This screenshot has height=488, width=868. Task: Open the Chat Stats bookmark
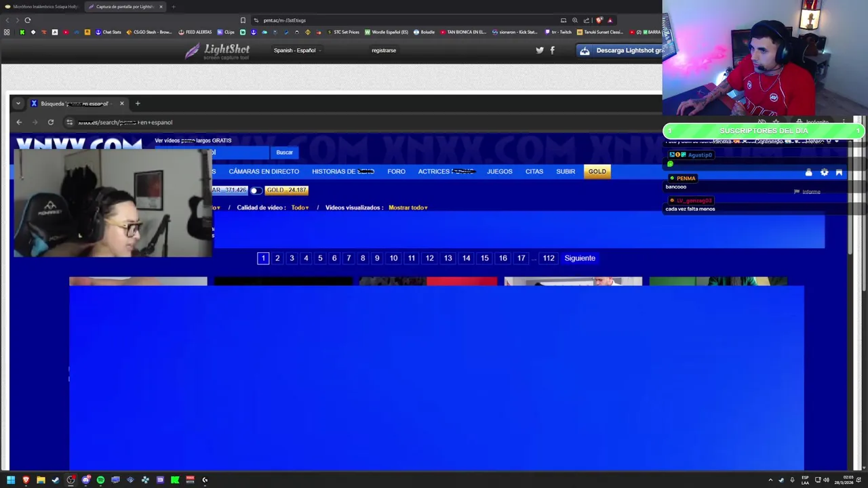[108, 32]
